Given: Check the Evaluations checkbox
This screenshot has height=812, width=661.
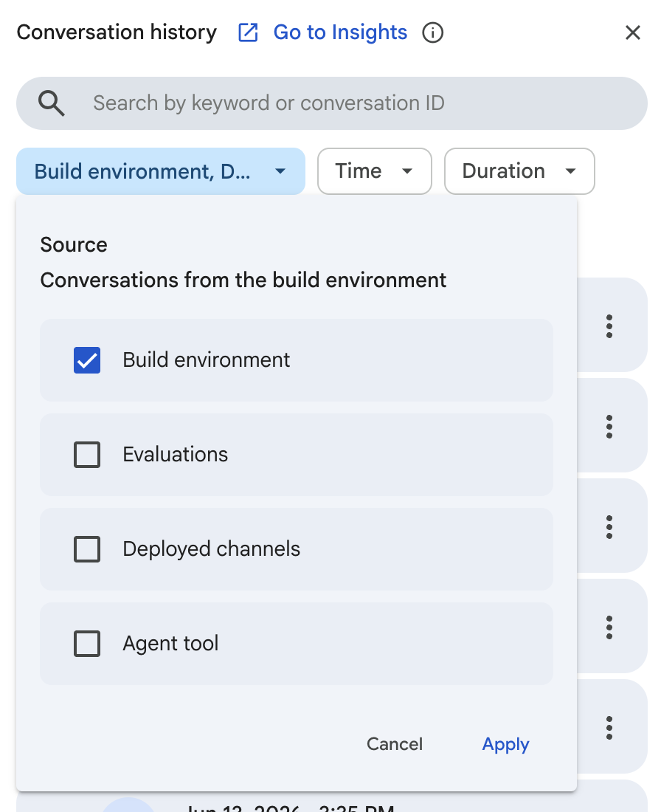Looking at the screenshot, I should pyautogui.click(x=87, y=455).
